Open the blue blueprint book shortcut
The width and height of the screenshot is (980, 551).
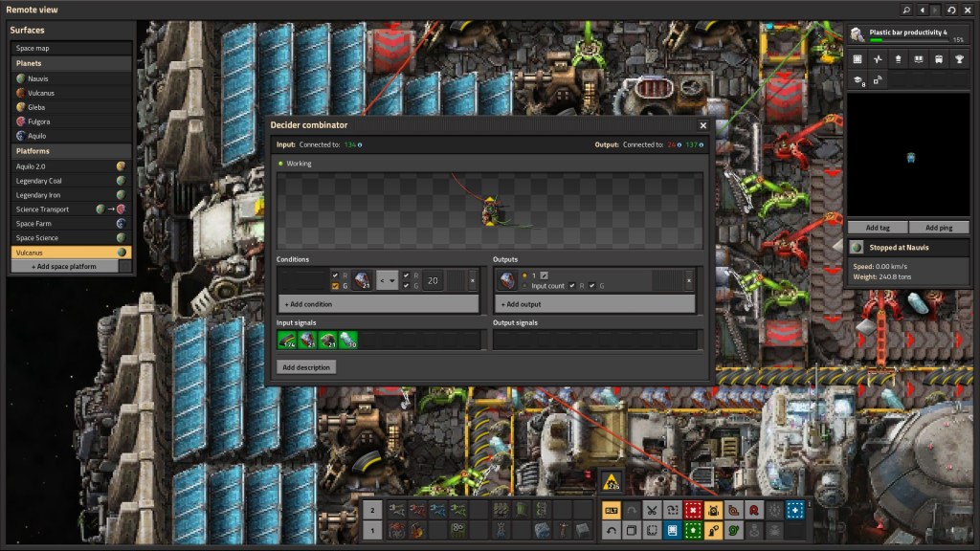672,530
